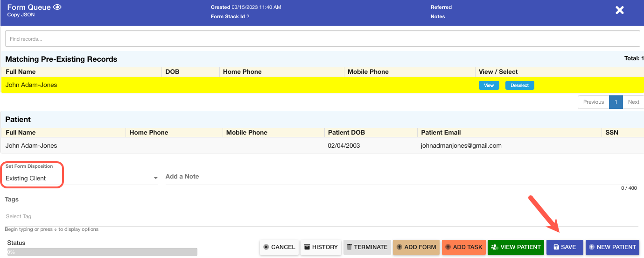The image size is (644, 258).
Task: Toggle the eye icon beside Form Queue
Action: click(58, 7)
